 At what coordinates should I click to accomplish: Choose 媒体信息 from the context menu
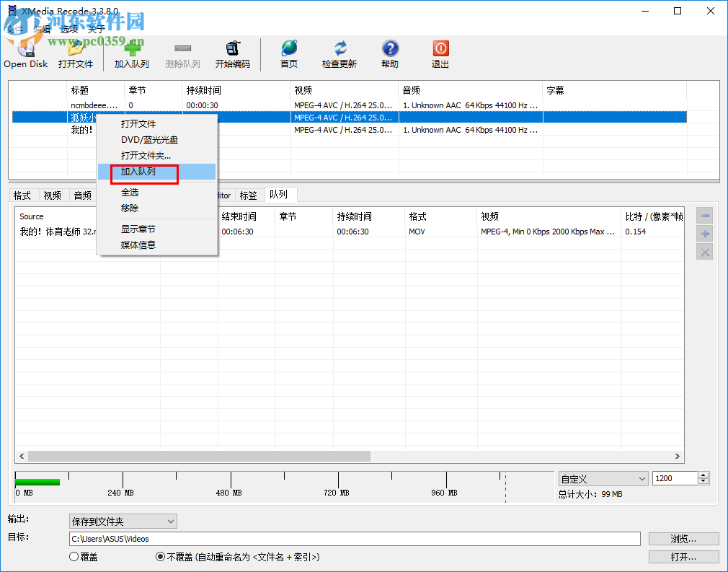click(138, 245)
